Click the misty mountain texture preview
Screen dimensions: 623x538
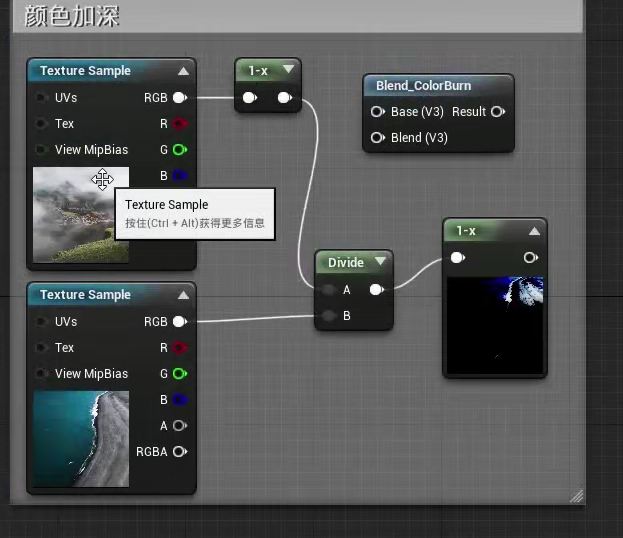(x=81, y=215)
